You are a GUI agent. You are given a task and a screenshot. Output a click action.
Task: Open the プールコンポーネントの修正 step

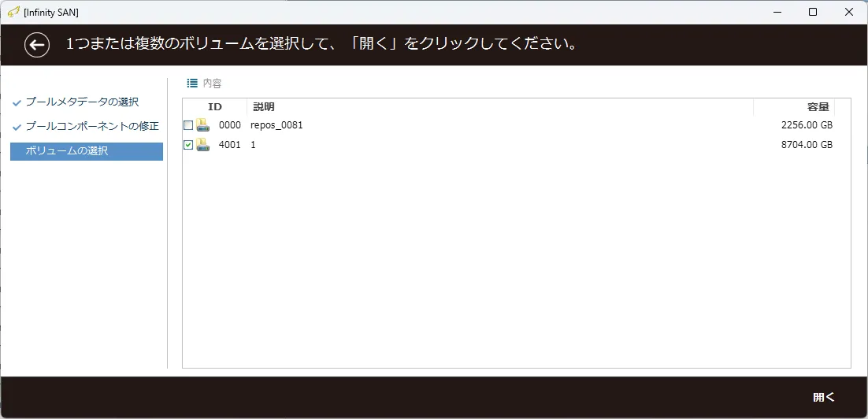[x=92, y=126]
